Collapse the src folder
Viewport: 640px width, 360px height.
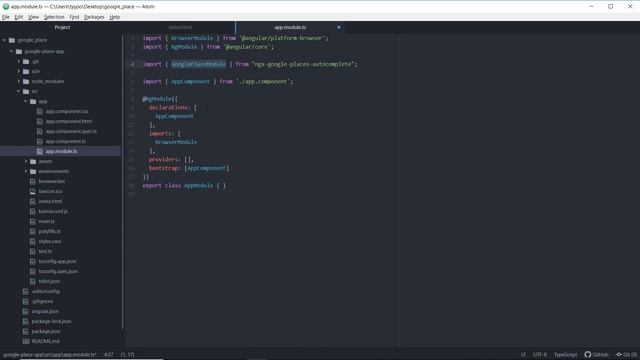(x=19, y=91)
